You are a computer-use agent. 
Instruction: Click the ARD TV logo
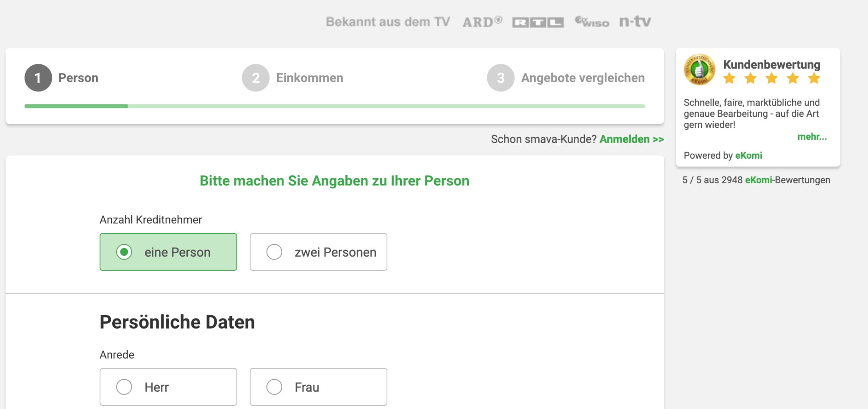(482, 22)
